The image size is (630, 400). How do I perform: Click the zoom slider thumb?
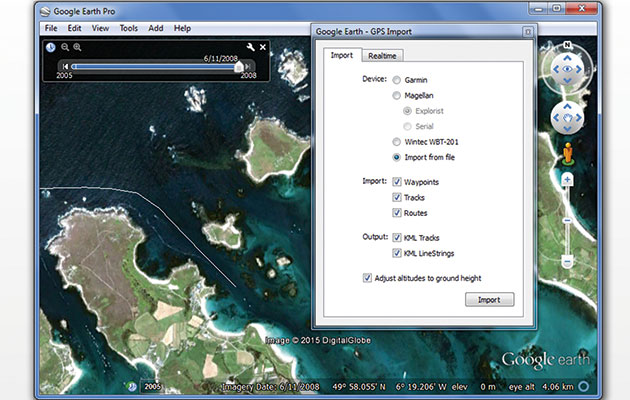567,220
